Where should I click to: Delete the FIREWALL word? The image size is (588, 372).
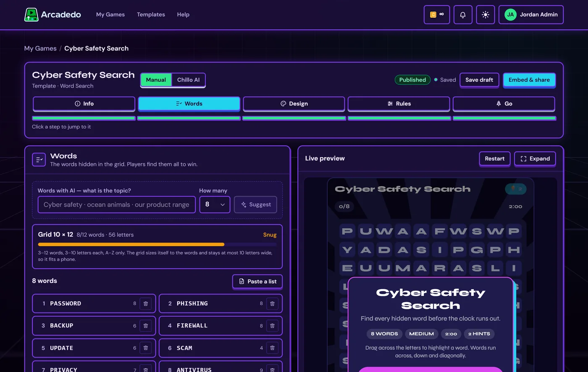(x=272, y=326)
